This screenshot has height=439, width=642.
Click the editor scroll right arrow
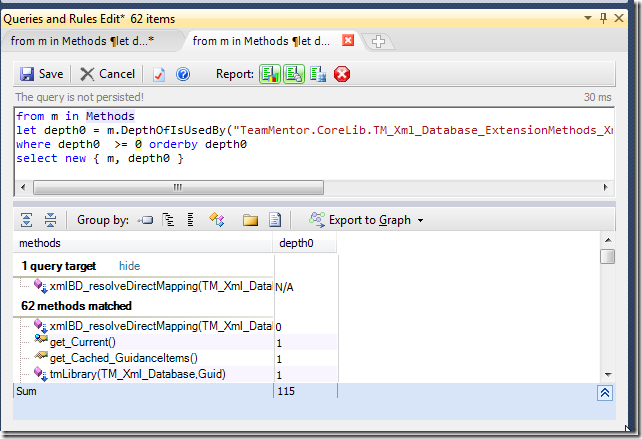coord(606,188)
